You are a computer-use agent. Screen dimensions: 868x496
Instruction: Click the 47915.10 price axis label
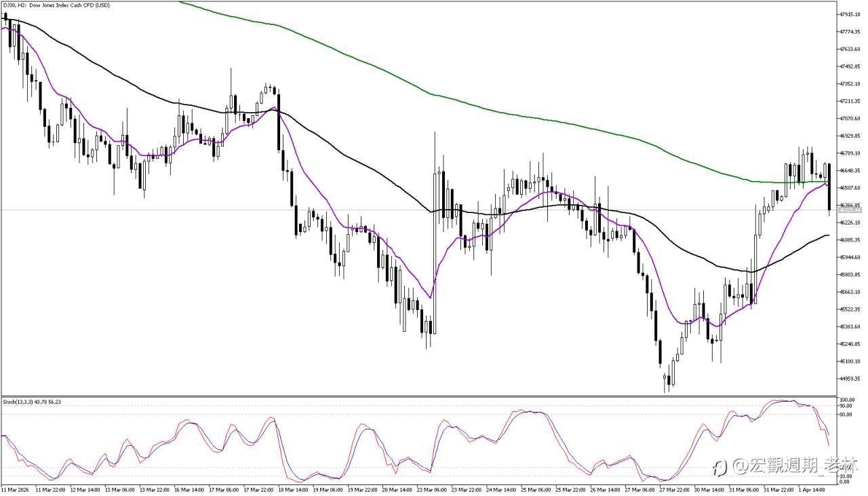850,14
